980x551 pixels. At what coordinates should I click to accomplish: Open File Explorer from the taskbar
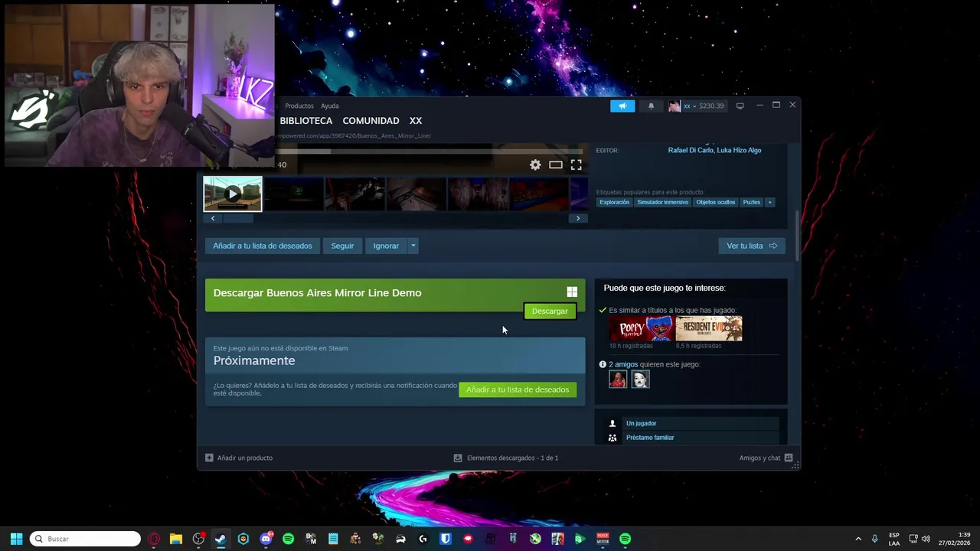176,539
